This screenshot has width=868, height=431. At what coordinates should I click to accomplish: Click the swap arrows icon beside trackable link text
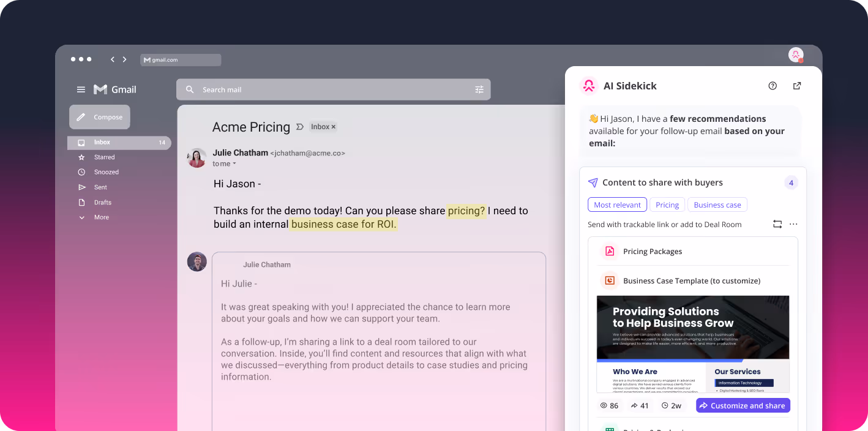[x=777, y=224]
